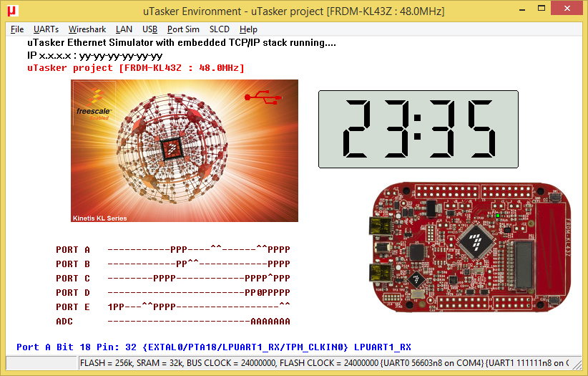
Task: Click the large Kinetis MCU chip on the board
Action: (x=475, y=241)
